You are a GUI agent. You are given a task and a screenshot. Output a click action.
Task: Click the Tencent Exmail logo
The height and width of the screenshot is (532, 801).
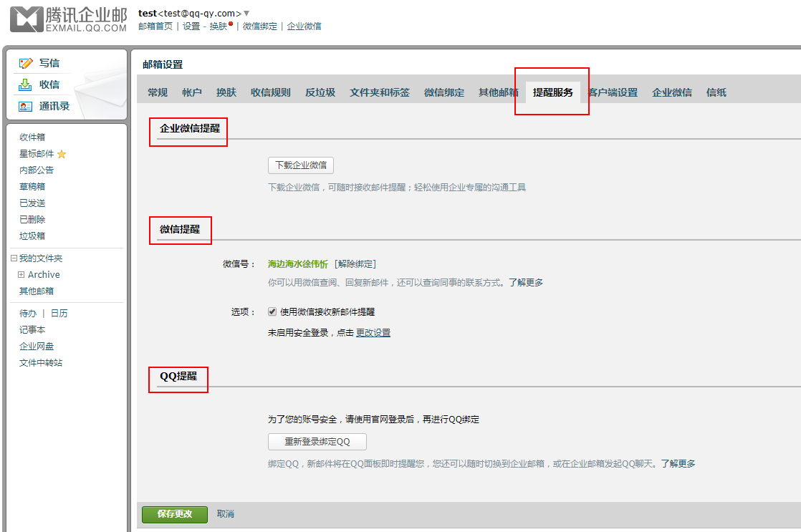coord(69,19)
